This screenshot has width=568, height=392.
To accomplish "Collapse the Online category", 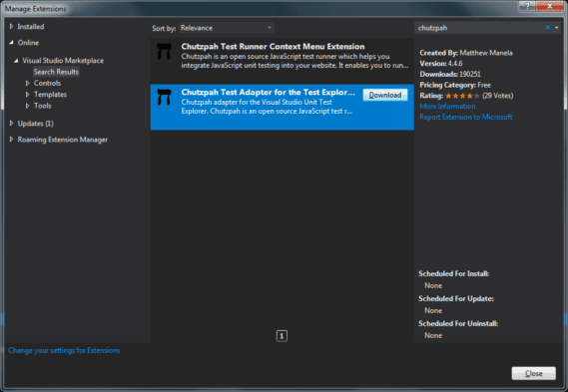I will (x=11, y=42).
